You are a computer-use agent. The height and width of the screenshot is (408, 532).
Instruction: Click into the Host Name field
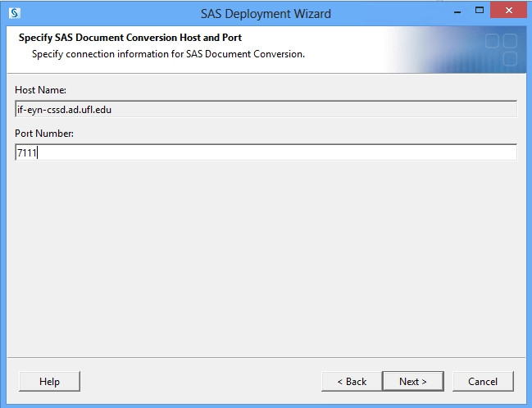coord(266,109)
